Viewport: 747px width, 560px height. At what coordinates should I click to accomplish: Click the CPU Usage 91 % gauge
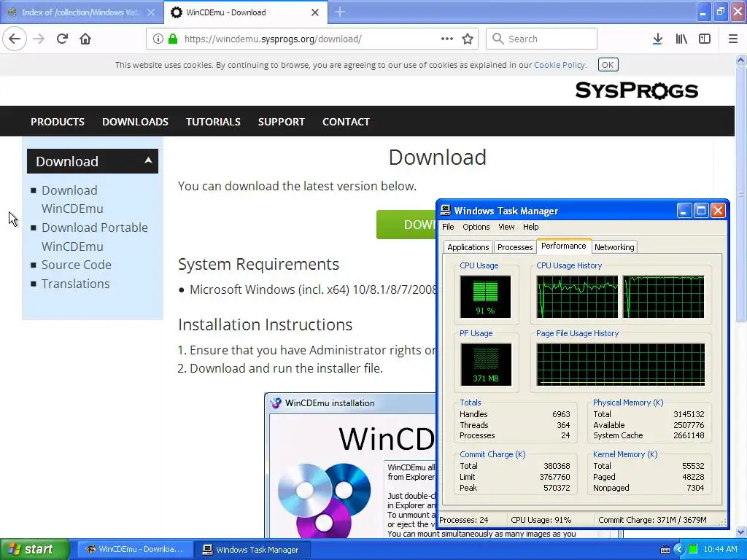(485, 297)
